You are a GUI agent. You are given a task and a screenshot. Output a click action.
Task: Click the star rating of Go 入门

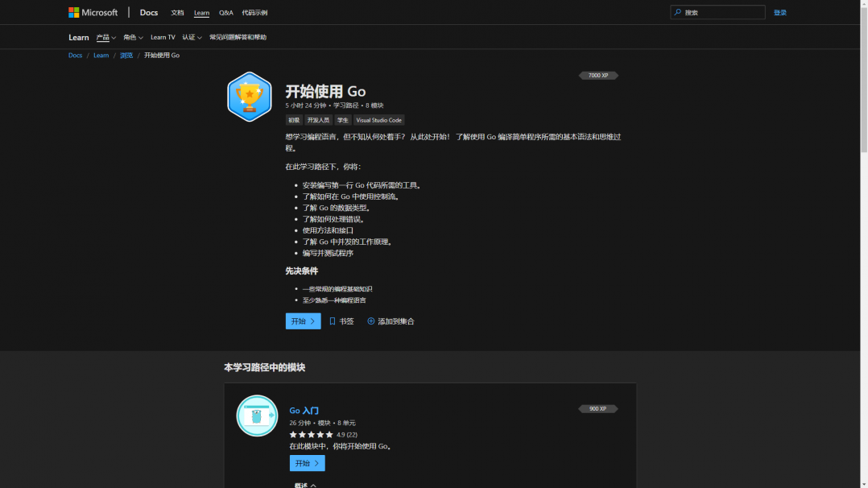click(x=311, y=435)
